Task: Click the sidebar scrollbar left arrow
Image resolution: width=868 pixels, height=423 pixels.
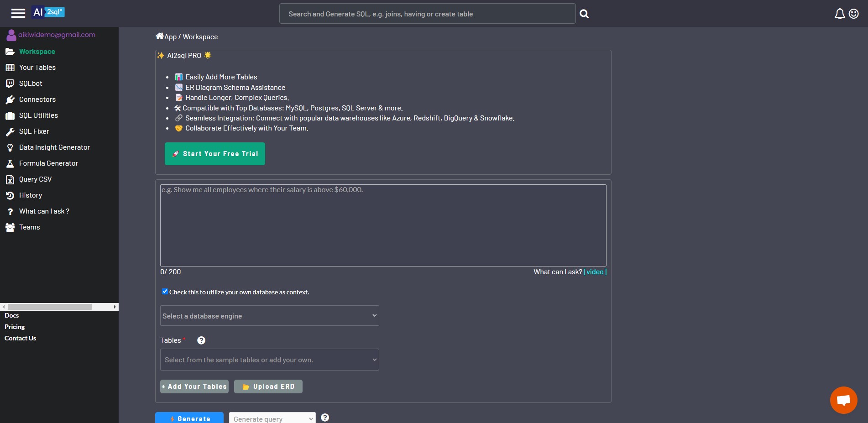Action: (4, 307)
